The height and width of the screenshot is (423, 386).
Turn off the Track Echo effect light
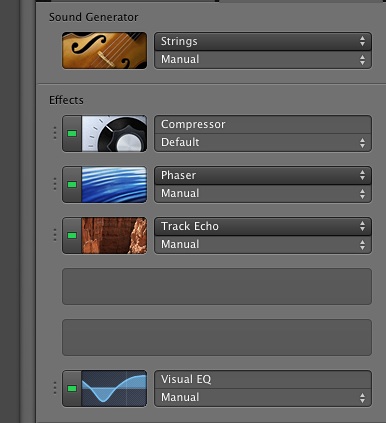pyautogui.click(x=72, y=236)
